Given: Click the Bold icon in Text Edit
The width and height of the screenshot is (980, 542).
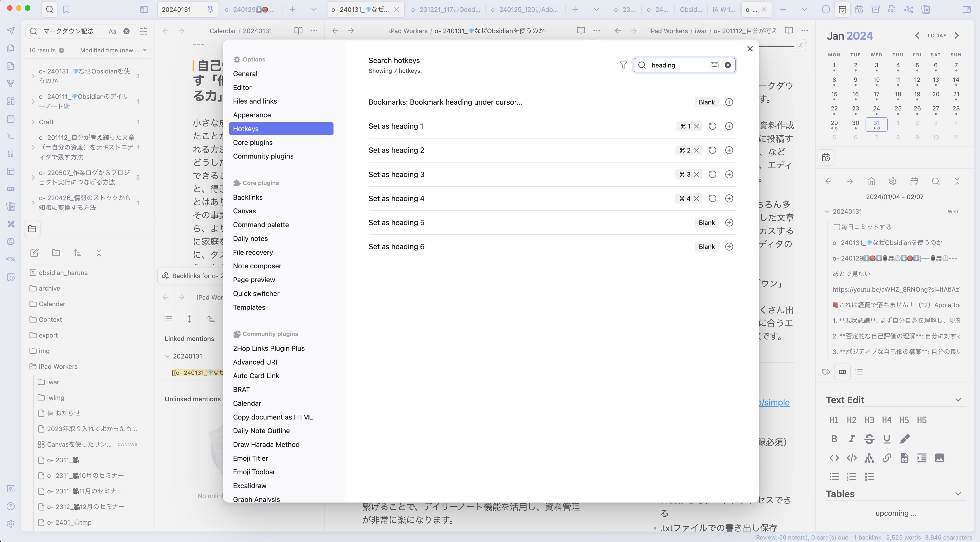Looking at the screenshot, I should [x=834, y=439].
